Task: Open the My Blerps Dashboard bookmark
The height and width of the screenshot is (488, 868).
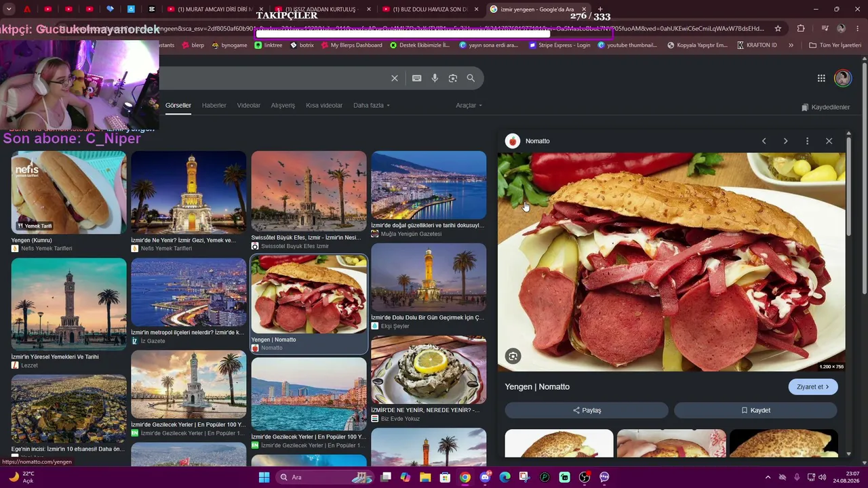Action: click(x=351, y=45)
